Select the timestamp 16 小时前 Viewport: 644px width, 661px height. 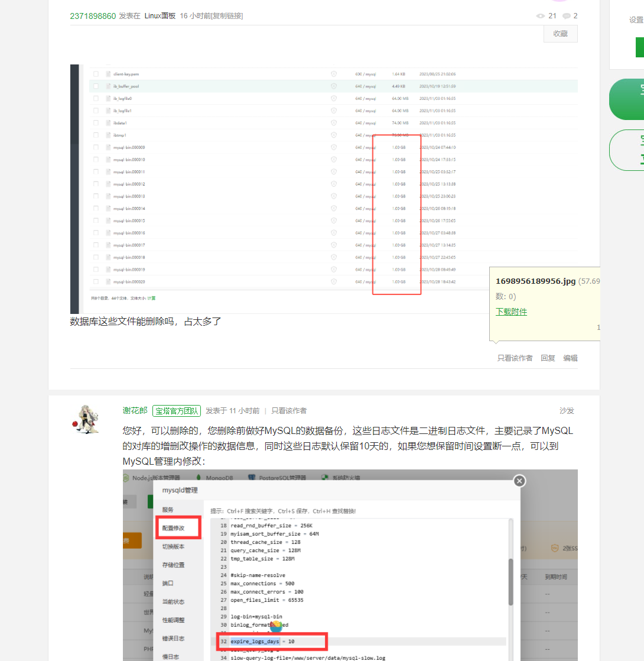195,16
